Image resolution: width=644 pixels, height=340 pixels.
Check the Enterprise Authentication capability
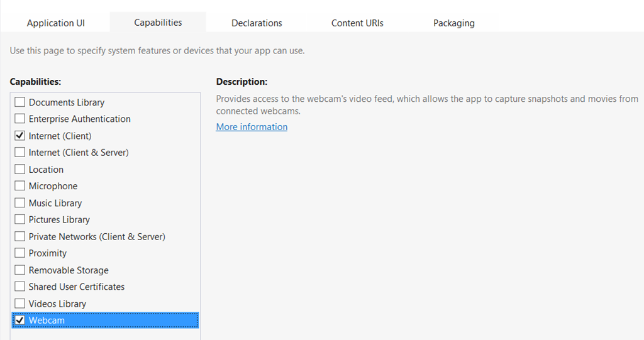(x=20, y=119)
